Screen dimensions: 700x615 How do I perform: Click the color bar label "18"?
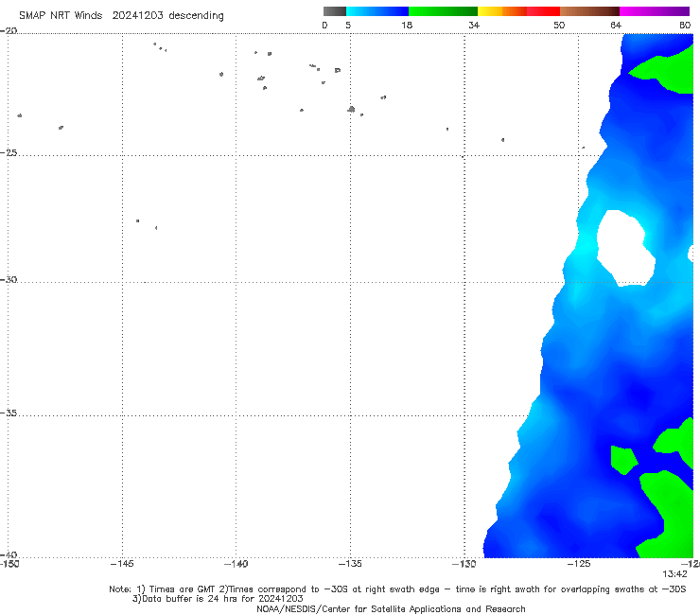pos(407,25)
